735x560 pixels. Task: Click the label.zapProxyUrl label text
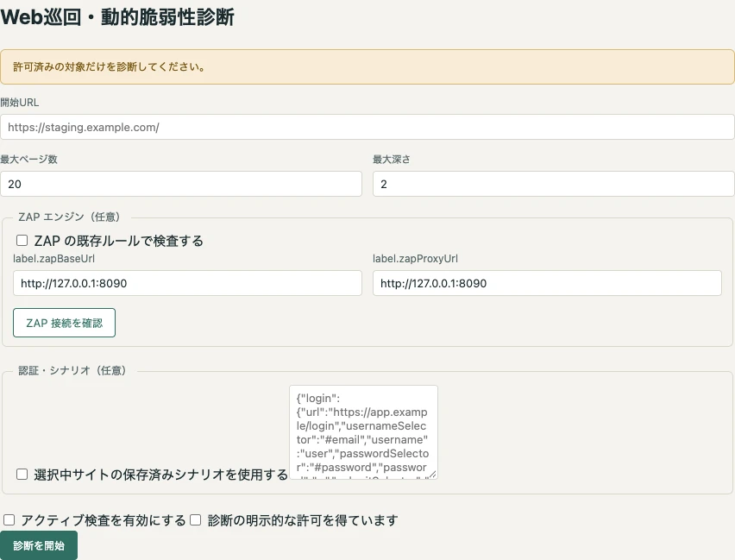[415, 258]
